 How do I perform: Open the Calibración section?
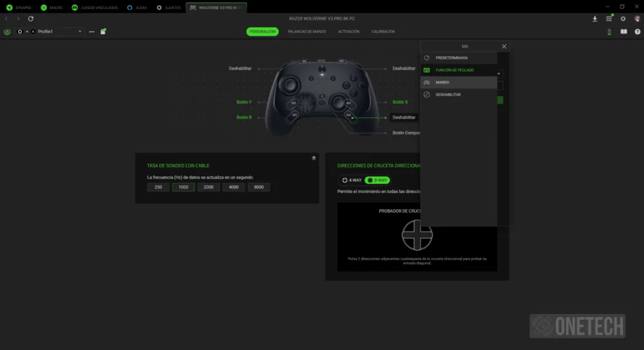tap(383, 32)
